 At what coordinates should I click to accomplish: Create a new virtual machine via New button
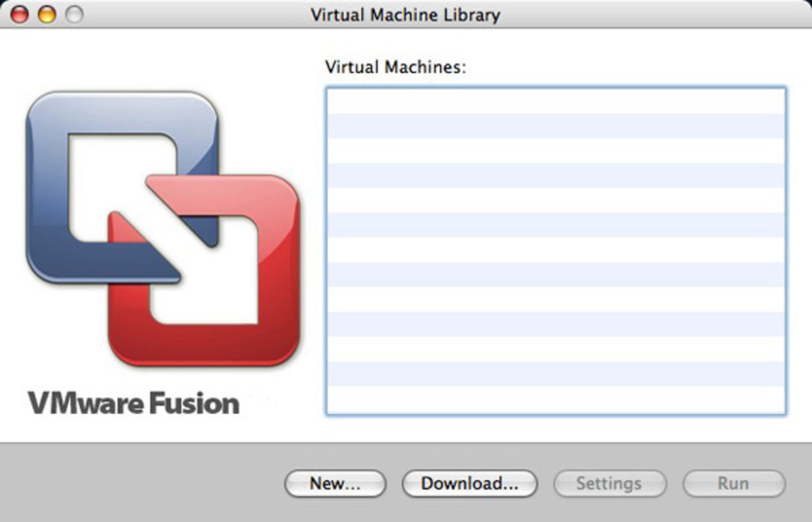335,483
